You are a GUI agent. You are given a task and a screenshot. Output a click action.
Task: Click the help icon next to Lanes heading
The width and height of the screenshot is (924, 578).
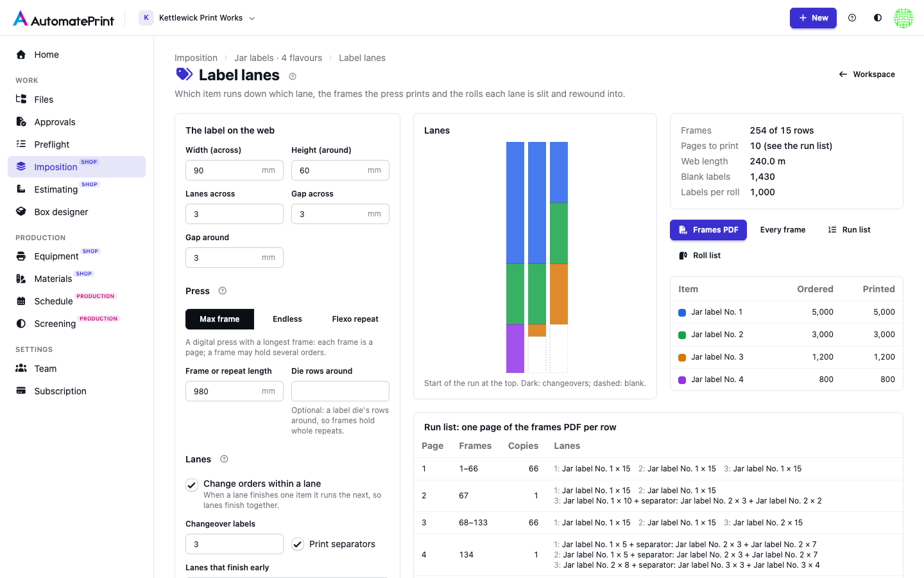click(224, 459)
